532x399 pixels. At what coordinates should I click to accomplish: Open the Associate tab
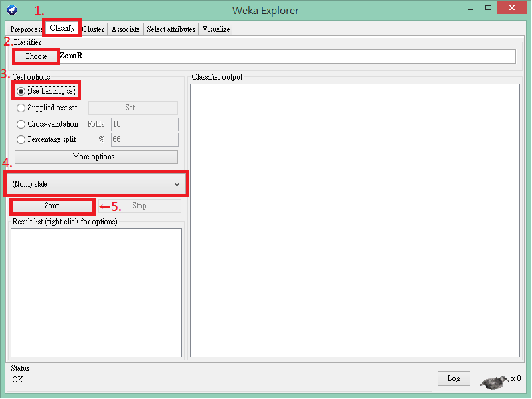click(126, 29)
